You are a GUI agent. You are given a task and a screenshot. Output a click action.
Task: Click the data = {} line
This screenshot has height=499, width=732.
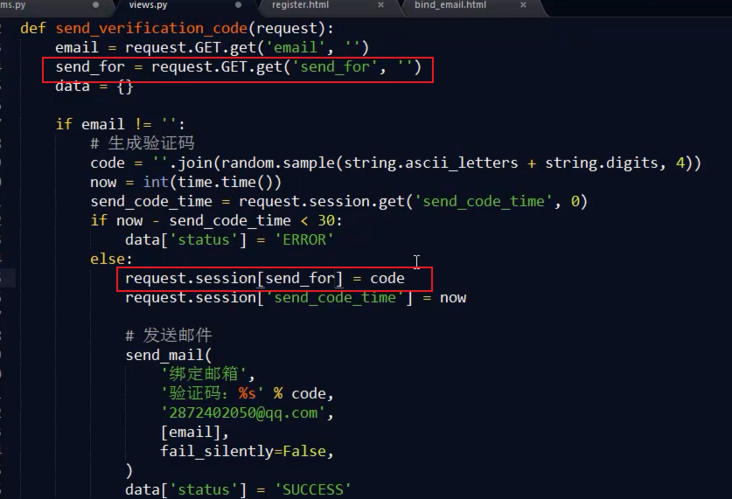[x=94, y=86]
